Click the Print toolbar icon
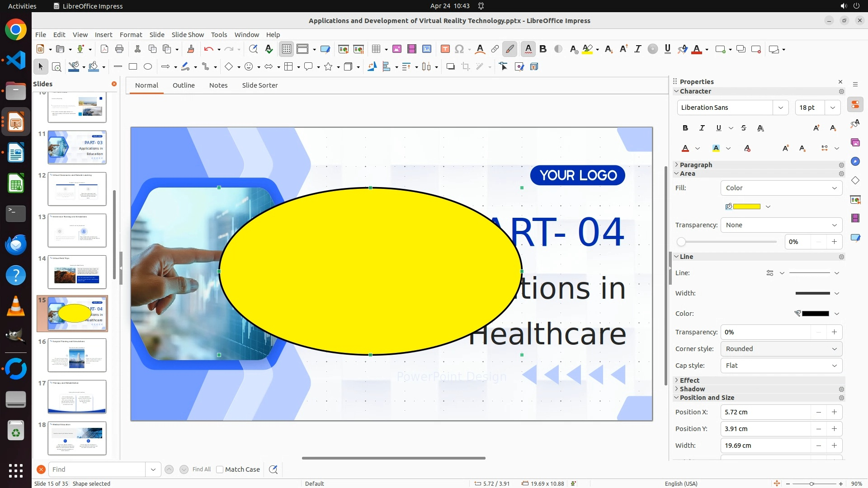Image resolution: width=868 pixels, height=488 pixels. click(x=119, y=49)
